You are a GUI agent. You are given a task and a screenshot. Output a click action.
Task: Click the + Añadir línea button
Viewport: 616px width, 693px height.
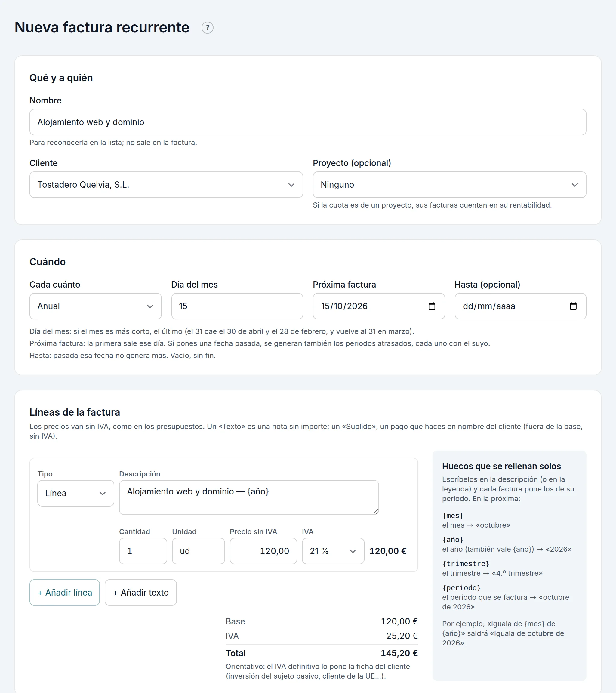point(64,593)
